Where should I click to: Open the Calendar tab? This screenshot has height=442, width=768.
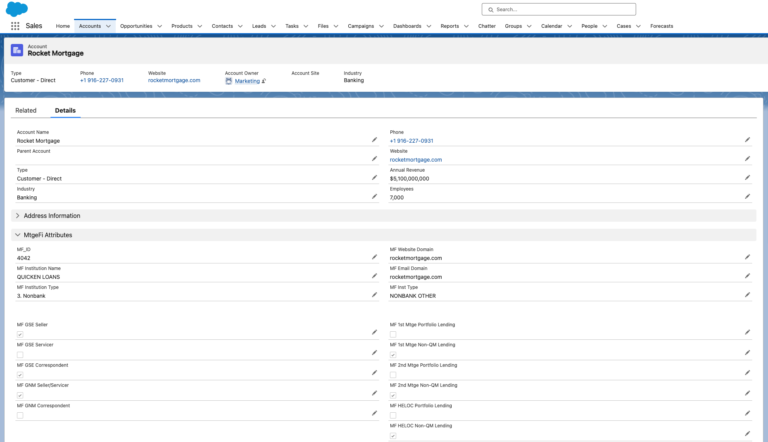coord(552,26)
